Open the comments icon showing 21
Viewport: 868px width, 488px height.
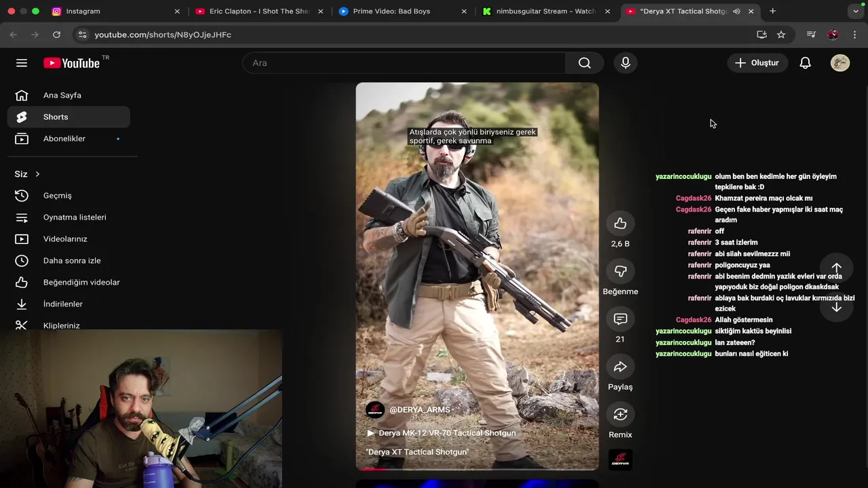coord(620,319)
